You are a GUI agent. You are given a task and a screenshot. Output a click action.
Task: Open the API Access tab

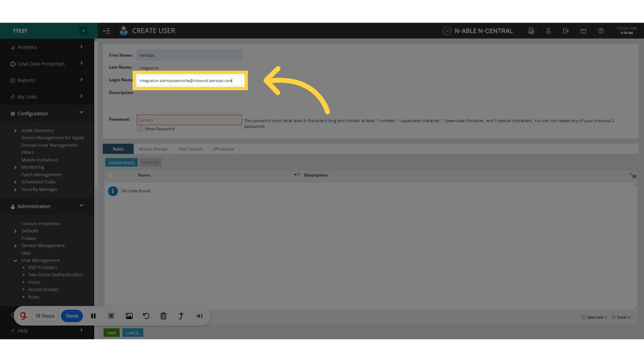pyautogui.click(x=223, y=149)
